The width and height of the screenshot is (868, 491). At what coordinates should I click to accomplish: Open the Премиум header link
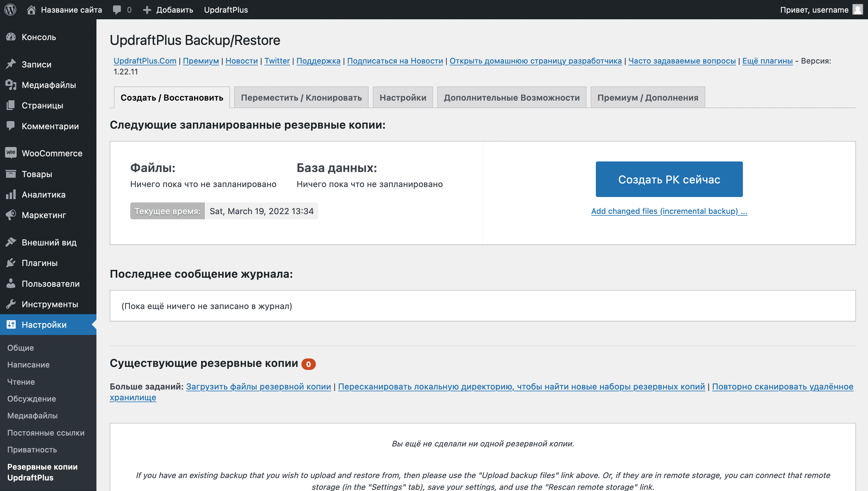[x=201, y=61]
